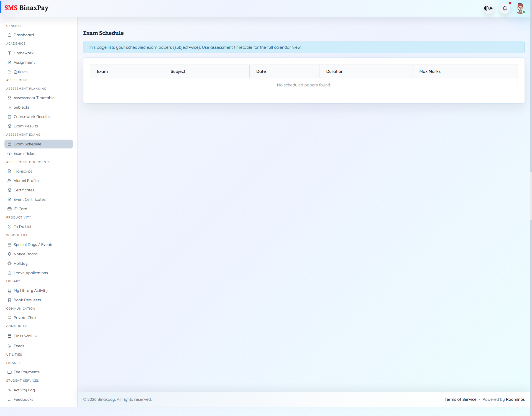532x416 pixels.
Task: Select the To Do List checkmark icon
Action: click(9, 227)
